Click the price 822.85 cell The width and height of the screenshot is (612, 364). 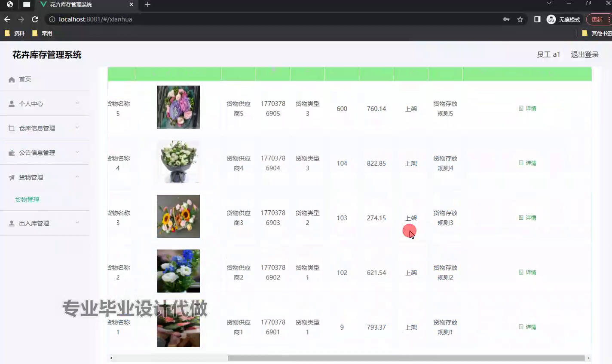pyautogui.click(x=376, y=164)
